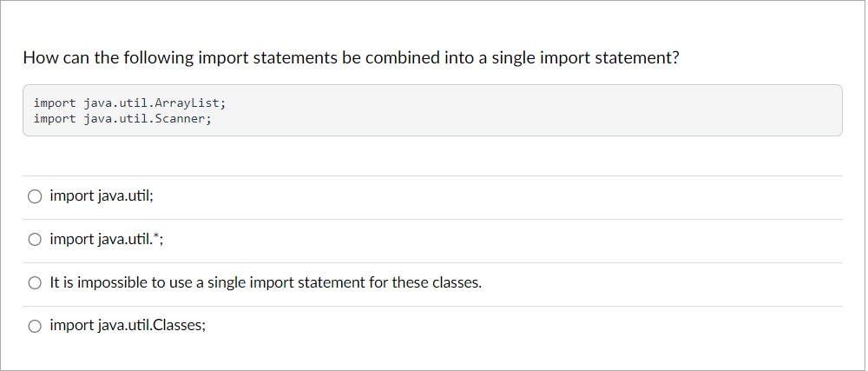Click the "It is impossible to use" answer sentence

[266, 283]
